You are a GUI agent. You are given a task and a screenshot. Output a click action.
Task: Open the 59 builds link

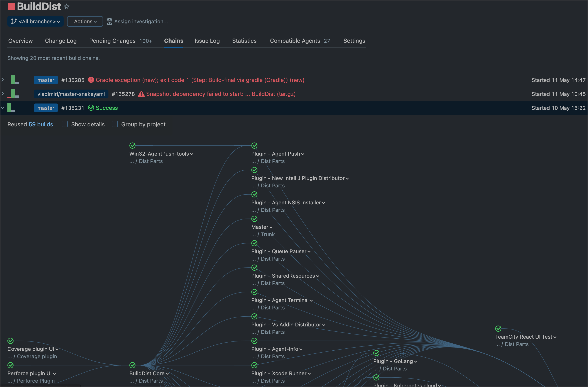[41, 124]
